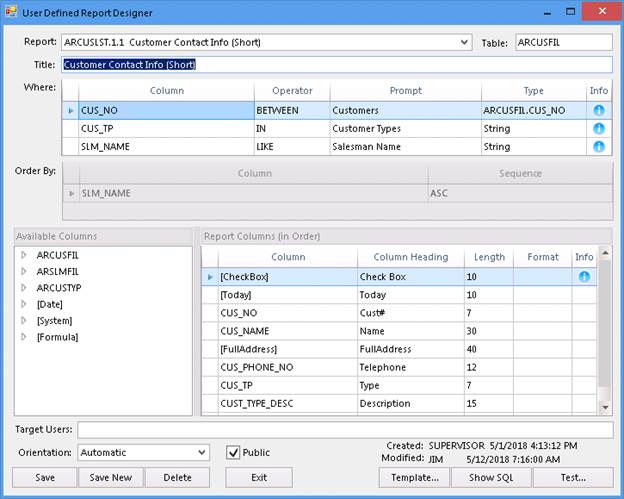Image resolution: width=624 pixels, height=499 pixels.
Task: Select the LIKE operator cell
Action: [x=292, y=146]
